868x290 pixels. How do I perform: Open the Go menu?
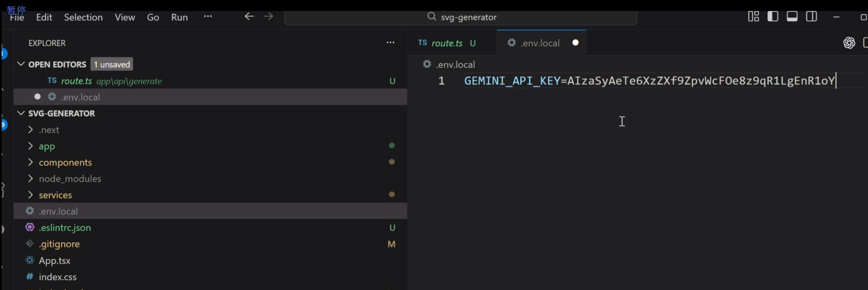153,17
